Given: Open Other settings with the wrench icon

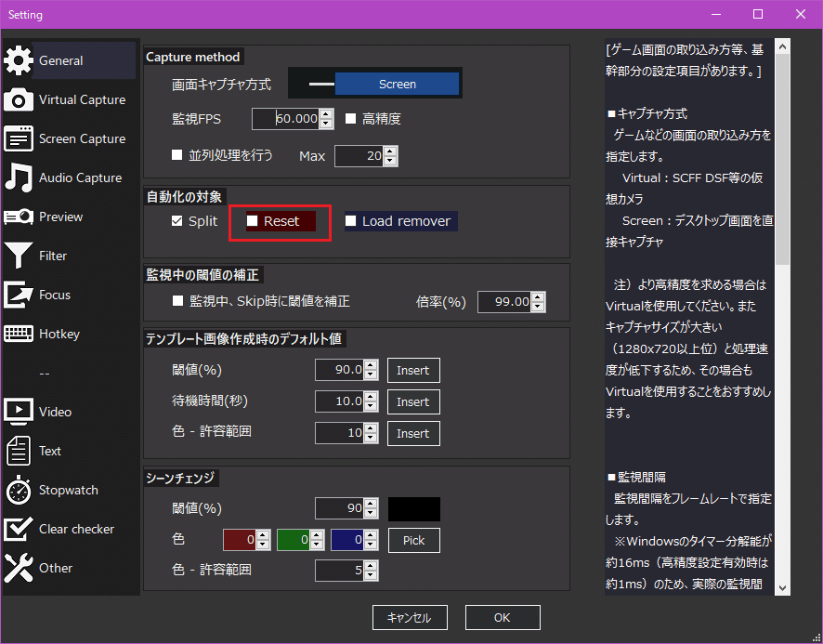Looking at the screenshot, I should tap(19, 568).
